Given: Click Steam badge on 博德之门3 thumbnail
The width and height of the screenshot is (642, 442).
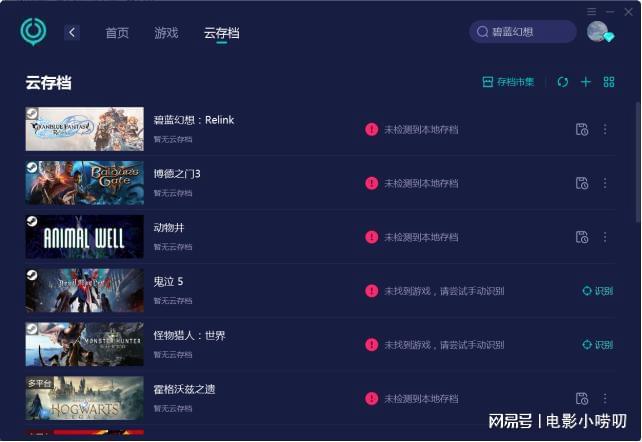Looking at the screenshot, I should pyautogui.click(x=32, y=167).
